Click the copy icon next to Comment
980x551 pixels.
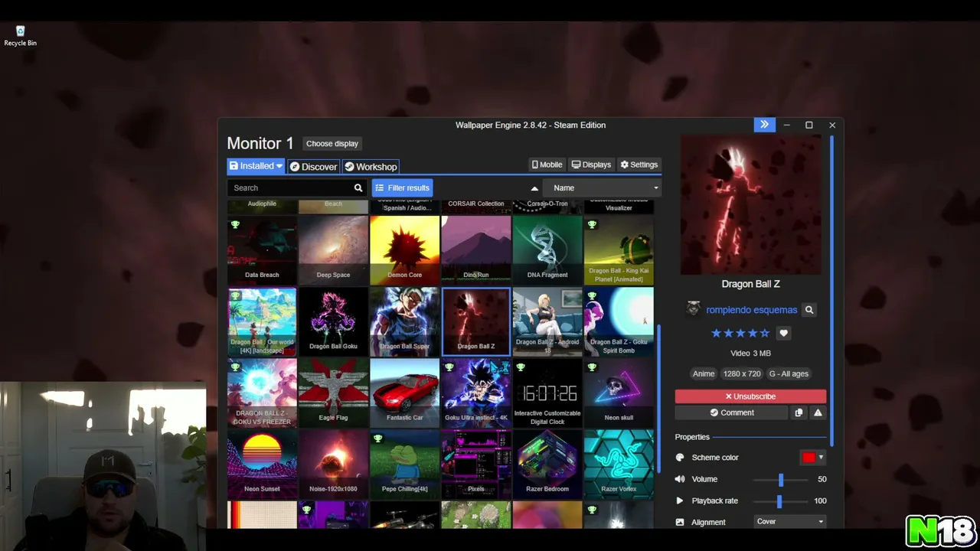click(799, 412)
